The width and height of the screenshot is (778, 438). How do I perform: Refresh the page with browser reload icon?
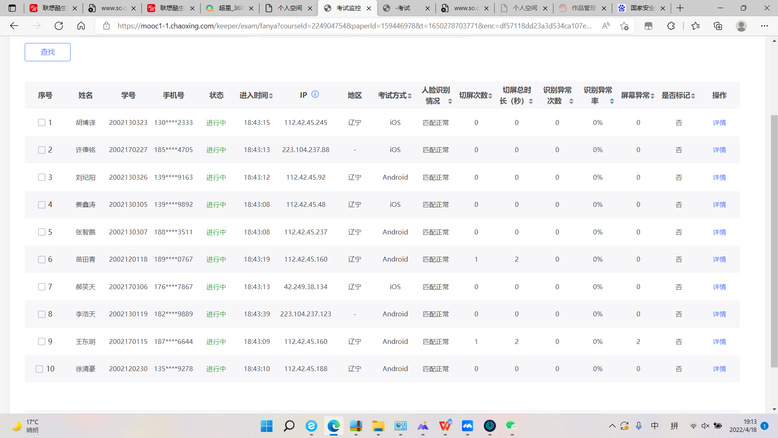coord(58,26)
